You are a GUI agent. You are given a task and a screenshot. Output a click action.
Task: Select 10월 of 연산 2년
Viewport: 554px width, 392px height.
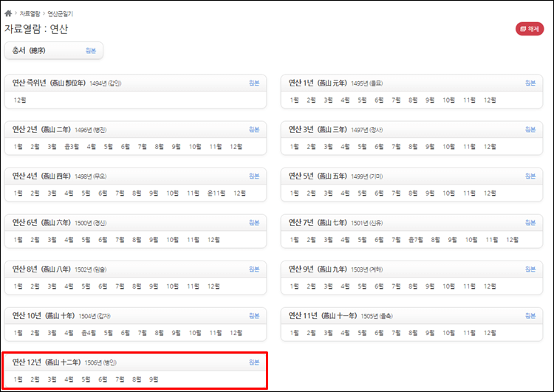195,147
